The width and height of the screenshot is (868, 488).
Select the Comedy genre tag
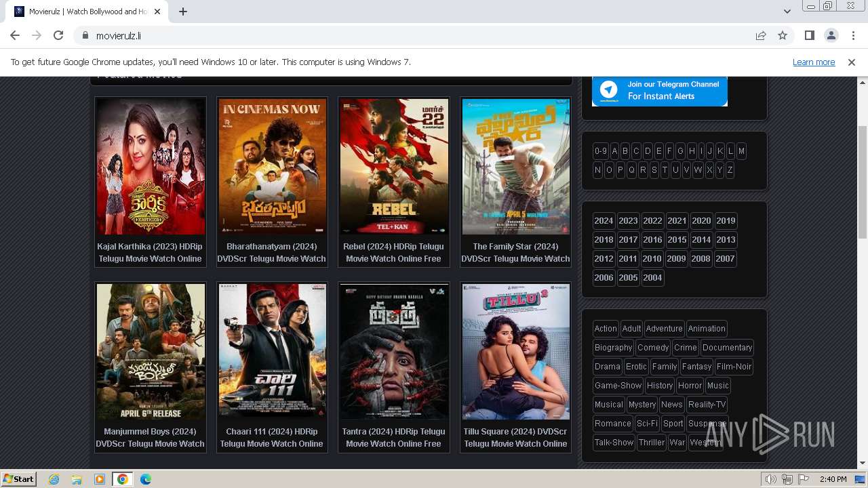(x=653, y=348)
